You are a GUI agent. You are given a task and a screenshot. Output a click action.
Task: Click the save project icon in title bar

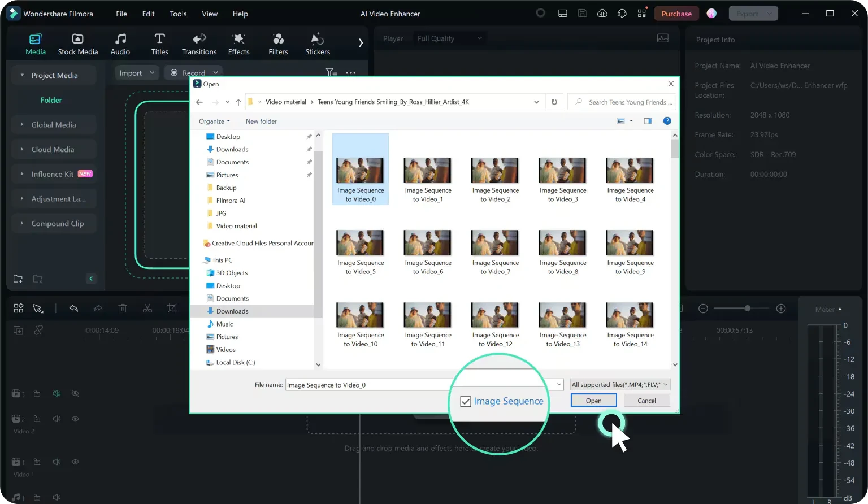tap(583, 14)
